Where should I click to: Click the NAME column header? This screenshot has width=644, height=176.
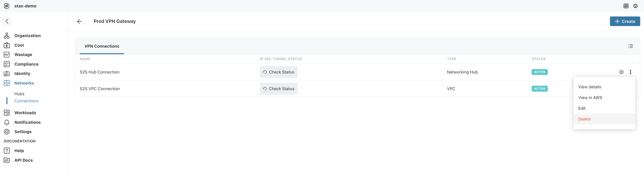tap(85, 59)
